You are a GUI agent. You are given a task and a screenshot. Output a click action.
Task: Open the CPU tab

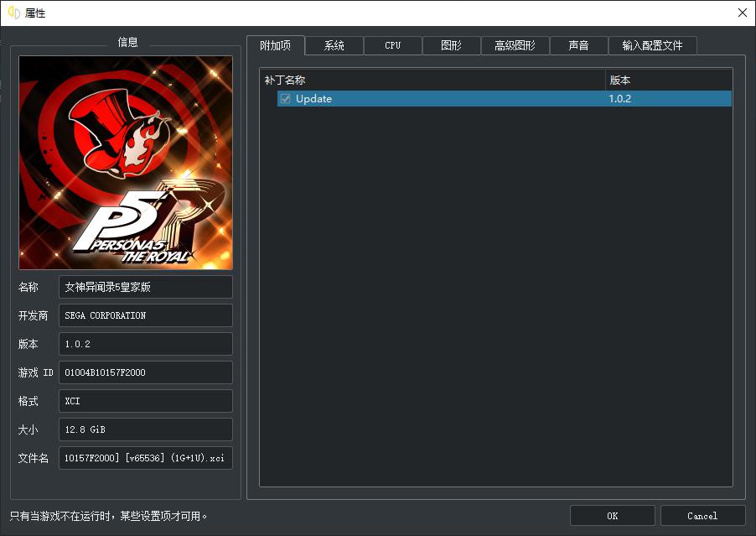tap(393, 45)
